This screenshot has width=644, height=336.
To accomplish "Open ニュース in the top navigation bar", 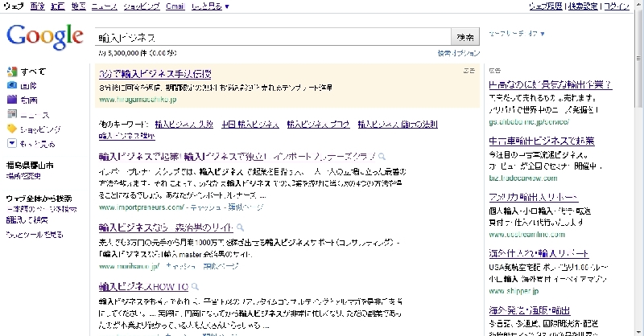I will [x=105, y=6].
